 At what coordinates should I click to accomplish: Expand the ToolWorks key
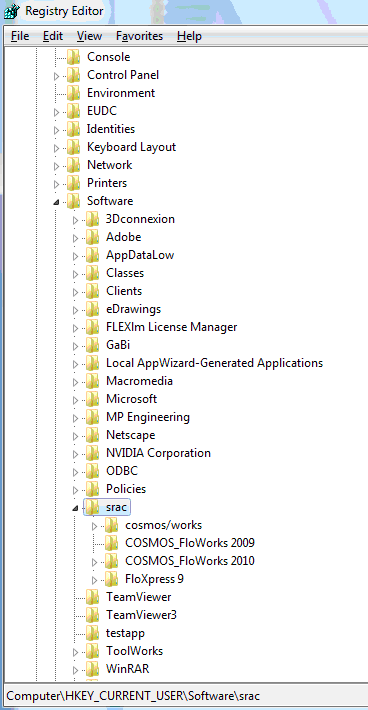pos(76,652)
